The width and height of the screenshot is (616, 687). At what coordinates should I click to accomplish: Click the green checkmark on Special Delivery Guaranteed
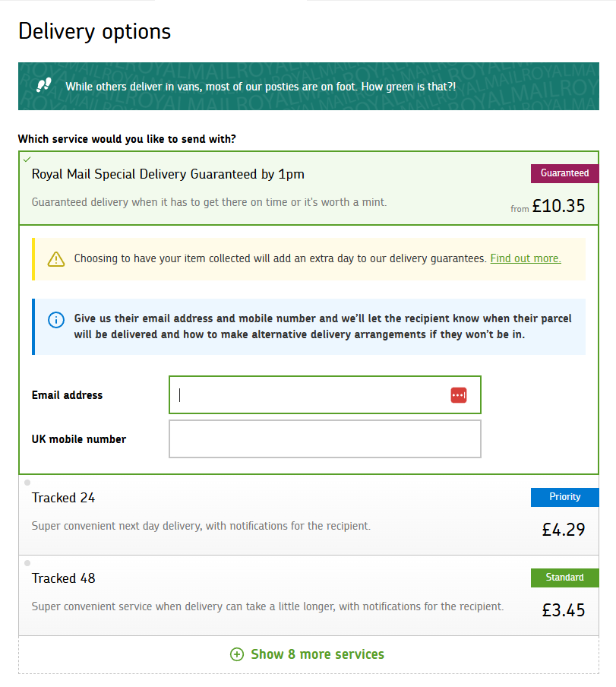[27, 160]
